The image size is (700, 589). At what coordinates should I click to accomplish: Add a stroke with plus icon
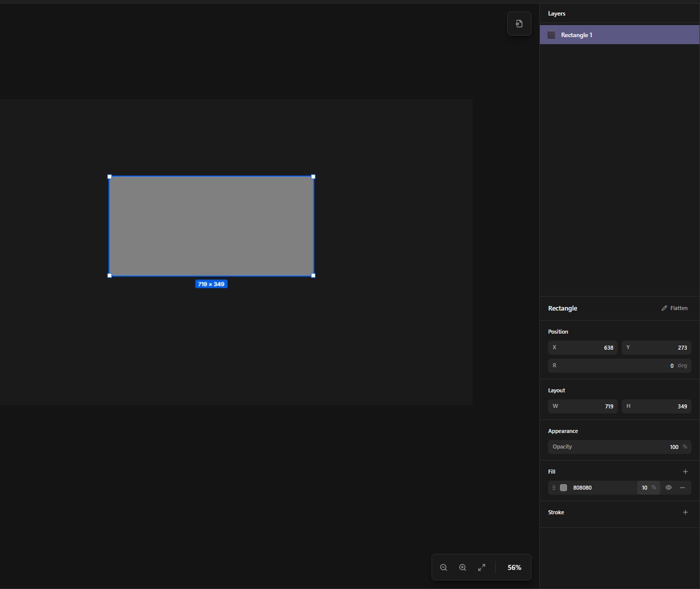(x=685, y=512)
